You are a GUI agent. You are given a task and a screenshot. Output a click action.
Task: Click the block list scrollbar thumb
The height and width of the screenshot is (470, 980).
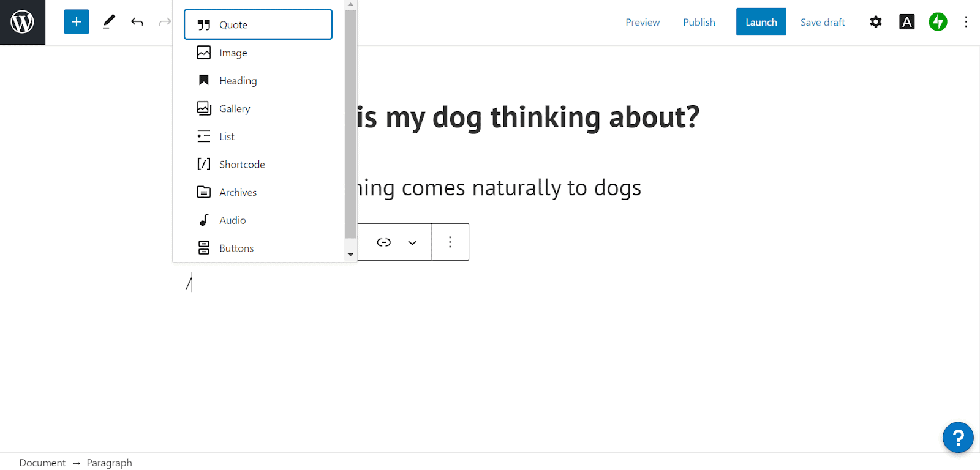point(350,124)
